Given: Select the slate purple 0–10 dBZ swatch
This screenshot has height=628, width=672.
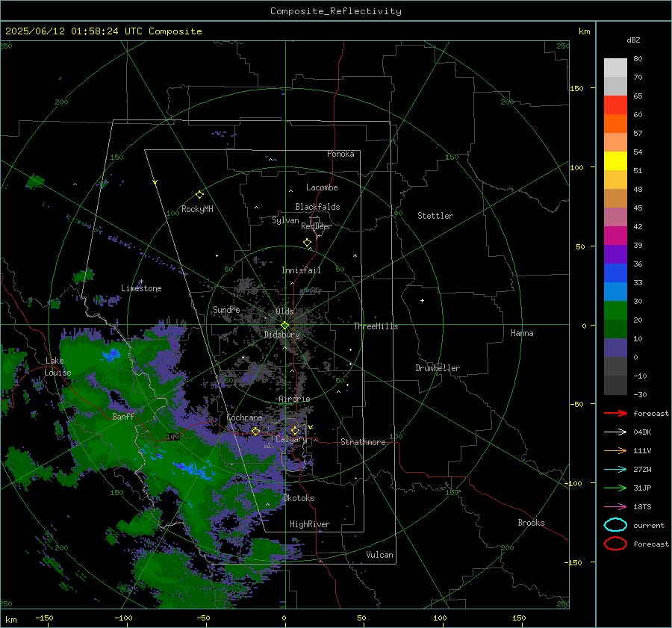Looking at the screenshot, I should coord(615,348).
